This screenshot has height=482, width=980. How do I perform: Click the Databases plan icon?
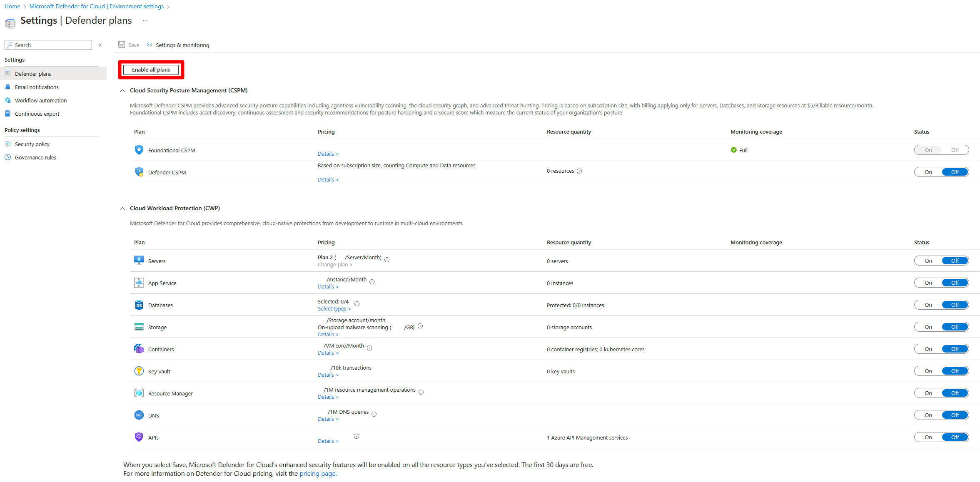pos(139,305)
